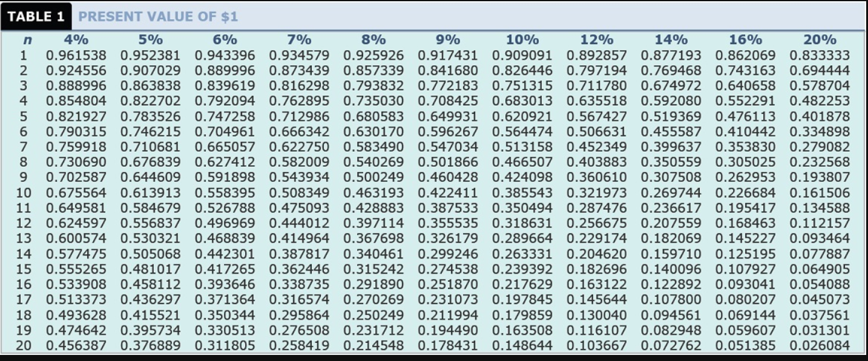Click the value 0.103667
This screenshot has width=868, height=361.
pos(597,346)
